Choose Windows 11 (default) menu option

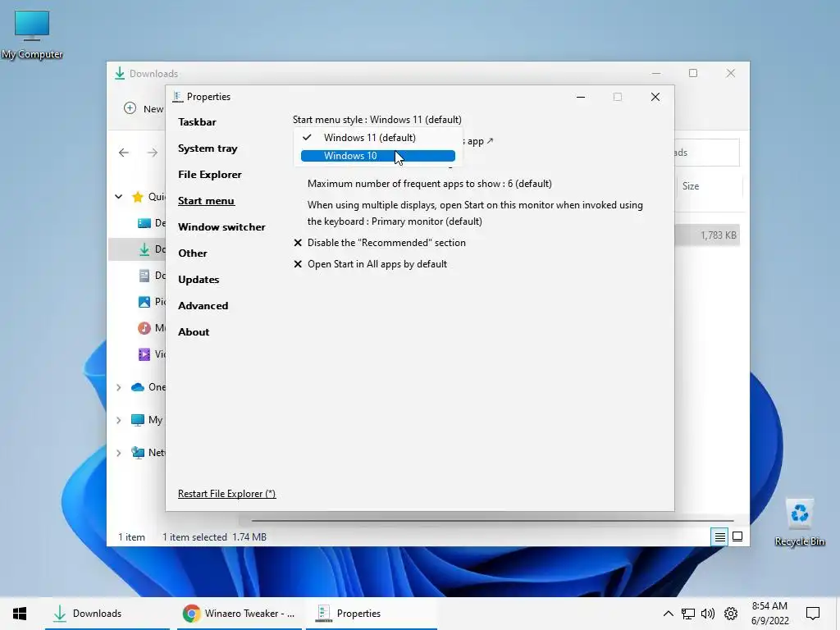[377, 138]
